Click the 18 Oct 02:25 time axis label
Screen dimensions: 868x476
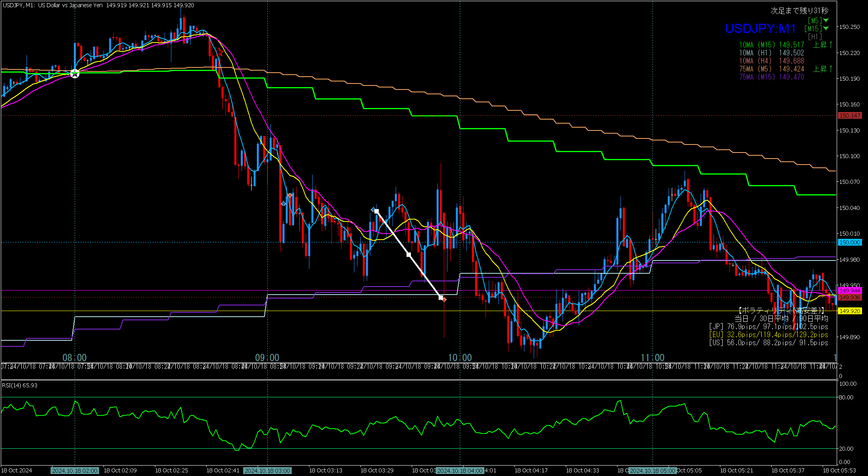(171, 470)
